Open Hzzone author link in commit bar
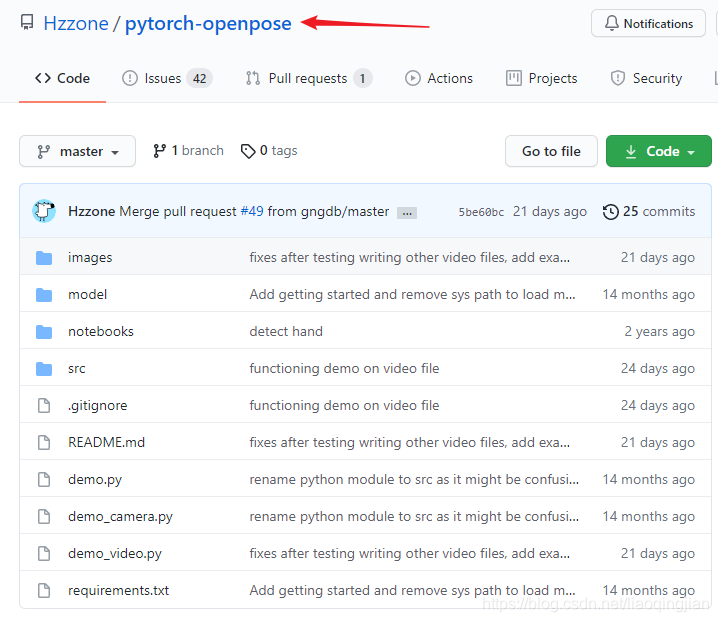Screen dimensions: 718x622 tap(92, 211)
